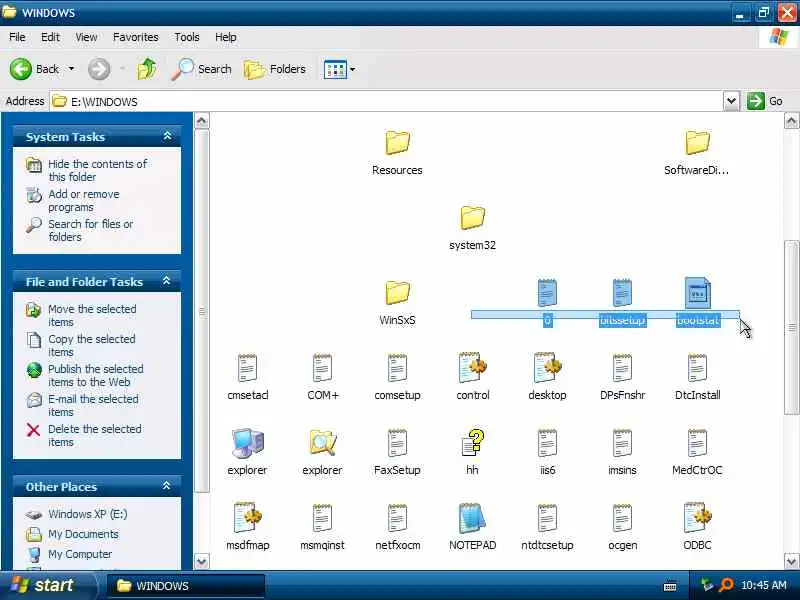This screenshot has width=800, height=600.
Task: Select the NOTEPAD program icon
Action: coord(472,517)
